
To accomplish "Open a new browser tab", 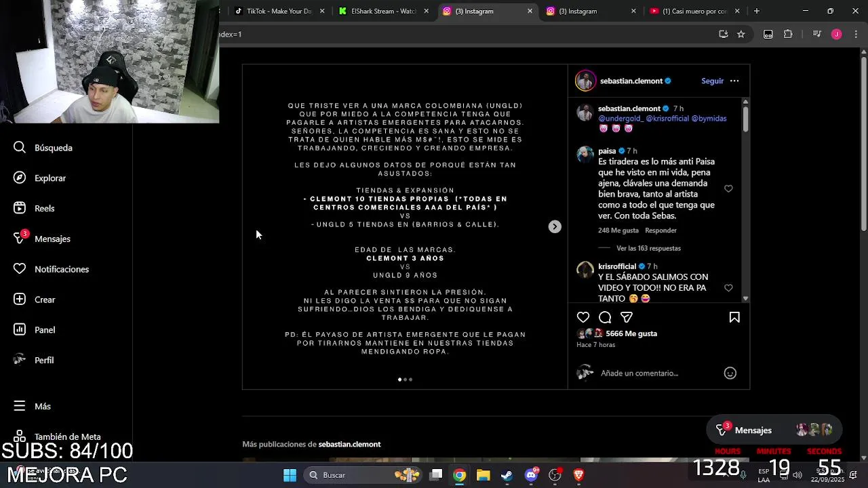I will tap(756, 11).
